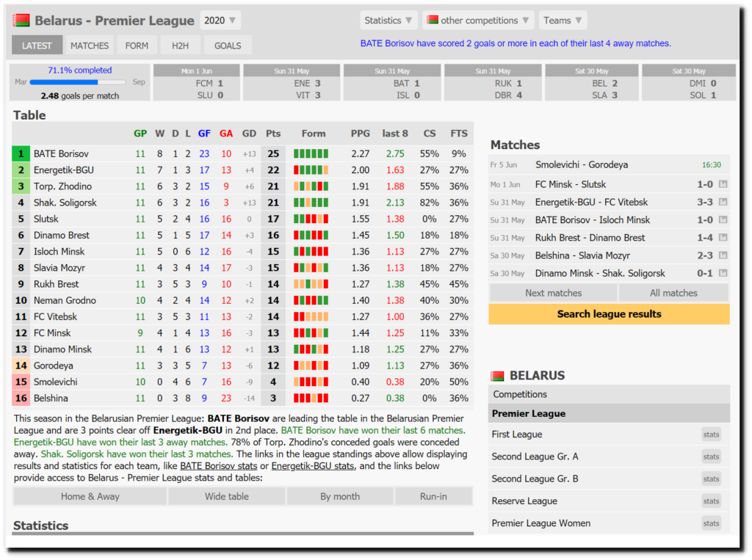Image resolution: width=752 pixels, height=560 pixels.
Task: Switch to the FORM tab
Action: (x=137, y=46)
